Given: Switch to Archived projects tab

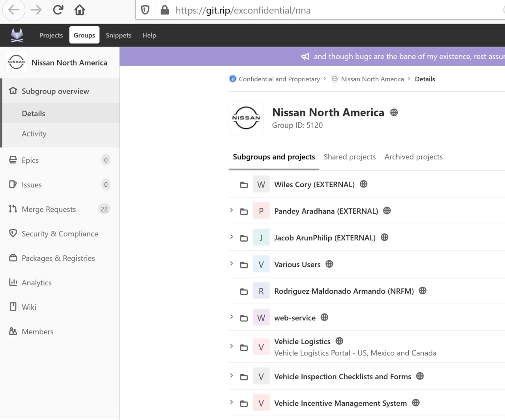Looking at the screenshot, I should tap(413, 157).
